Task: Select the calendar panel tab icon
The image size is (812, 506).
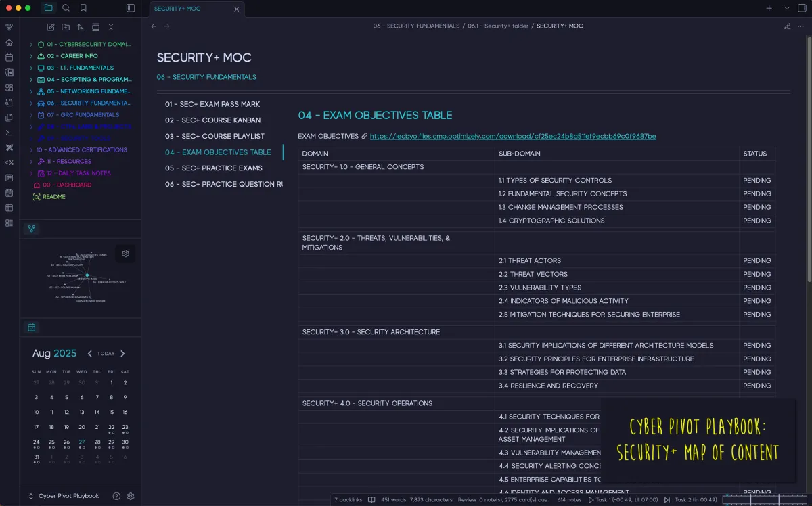Action: (x=31, y=327)
